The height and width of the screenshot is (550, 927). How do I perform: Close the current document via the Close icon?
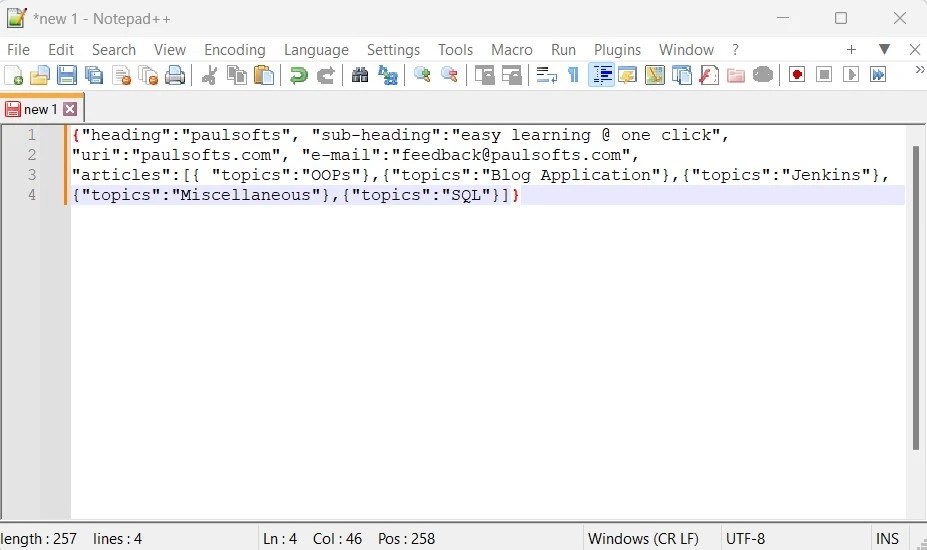click(x=121, y=75)
